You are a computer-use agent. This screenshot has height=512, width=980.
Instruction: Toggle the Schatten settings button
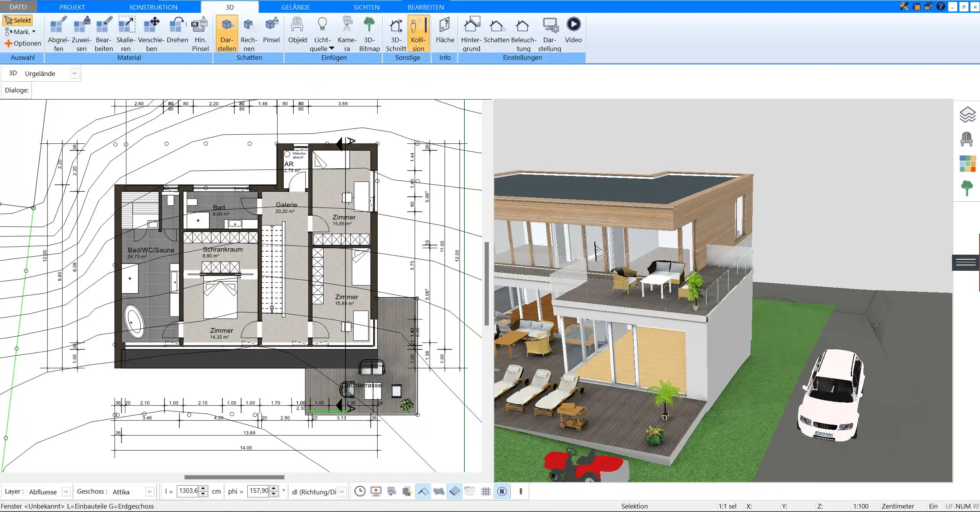pyautogui.click(x=497, y=30)
